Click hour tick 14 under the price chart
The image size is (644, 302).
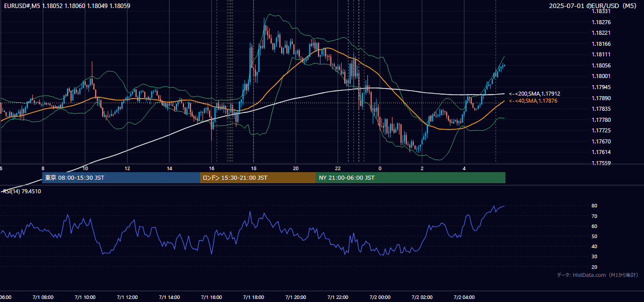pos(169,168)
